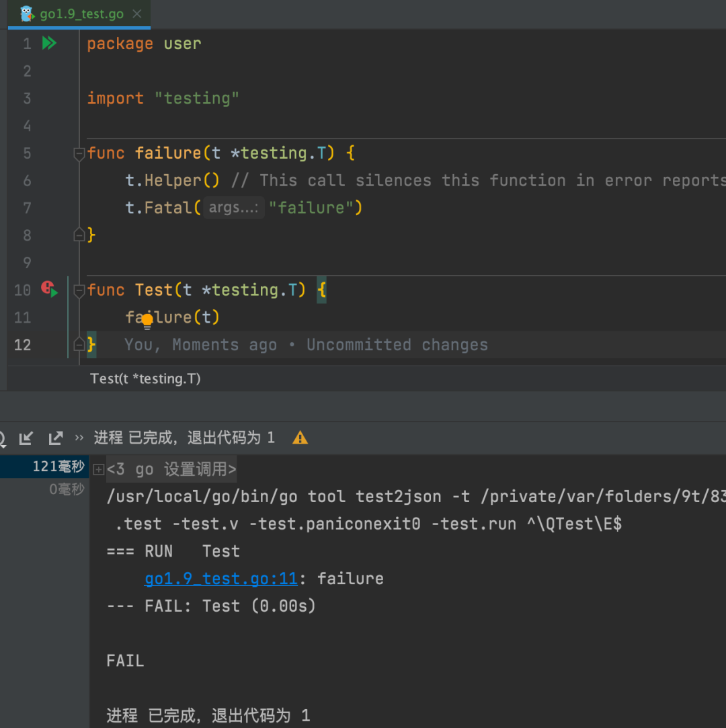
Task: Click the standalone FAIL output line
Action: tap(125, 661)
